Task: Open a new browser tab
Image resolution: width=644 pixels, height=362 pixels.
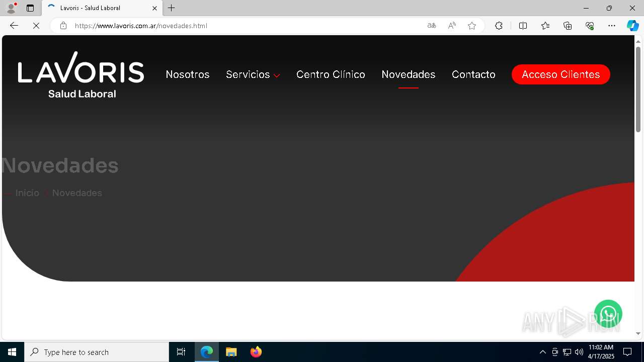Action: tap(172, 8)
